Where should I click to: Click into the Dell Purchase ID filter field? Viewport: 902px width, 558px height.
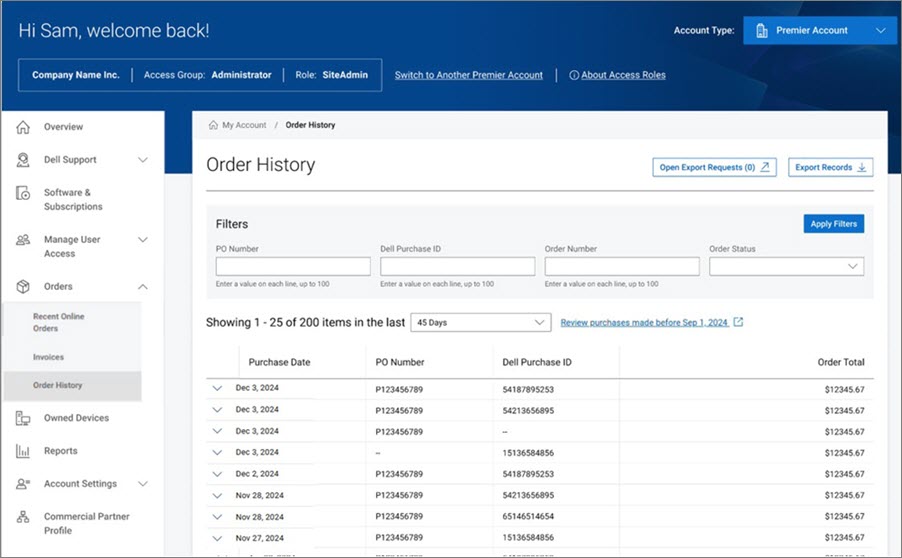(x=457, y=266)
